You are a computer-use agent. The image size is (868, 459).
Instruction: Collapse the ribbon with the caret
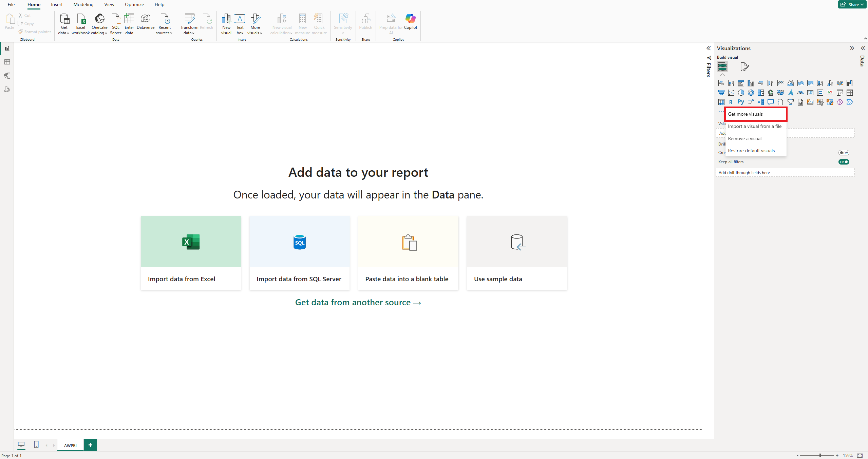point(865,38)
